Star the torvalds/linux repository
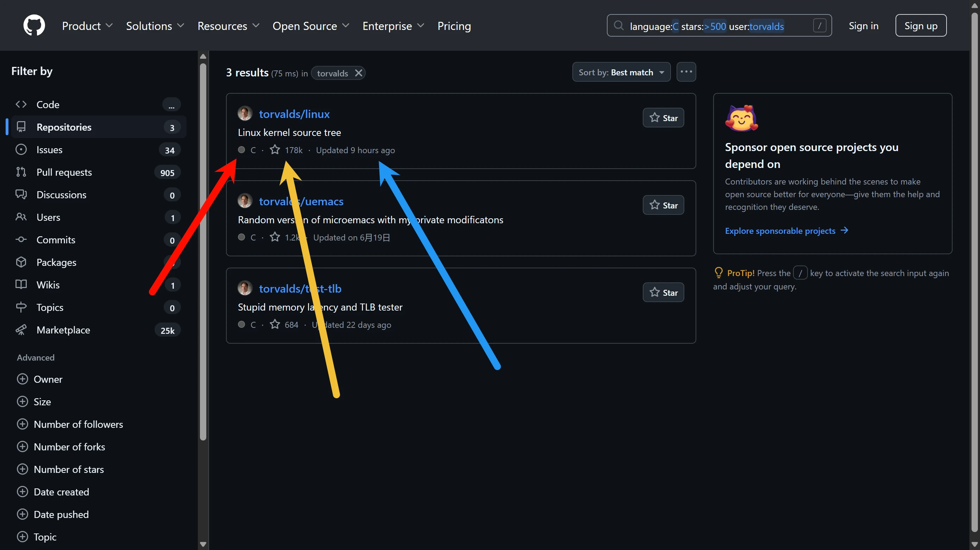This screenshot has width=980, height=550. [x=663, y=118]
